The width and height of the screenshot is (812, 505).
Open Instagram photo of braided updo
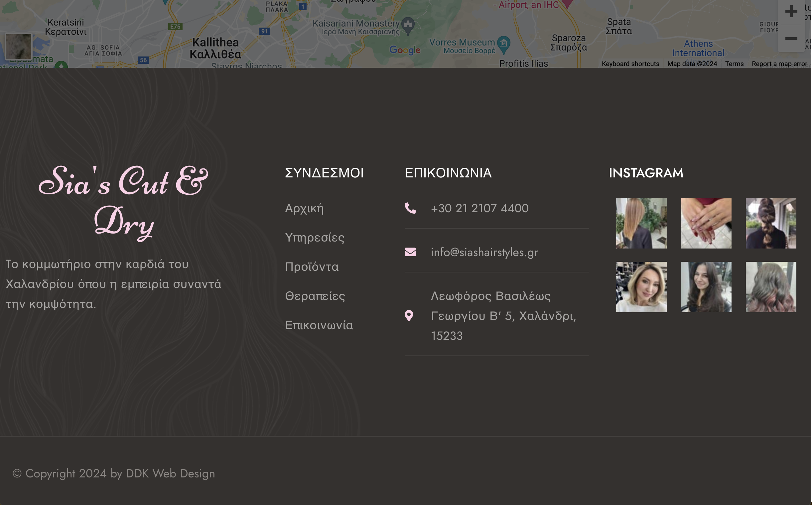point(771,223)
